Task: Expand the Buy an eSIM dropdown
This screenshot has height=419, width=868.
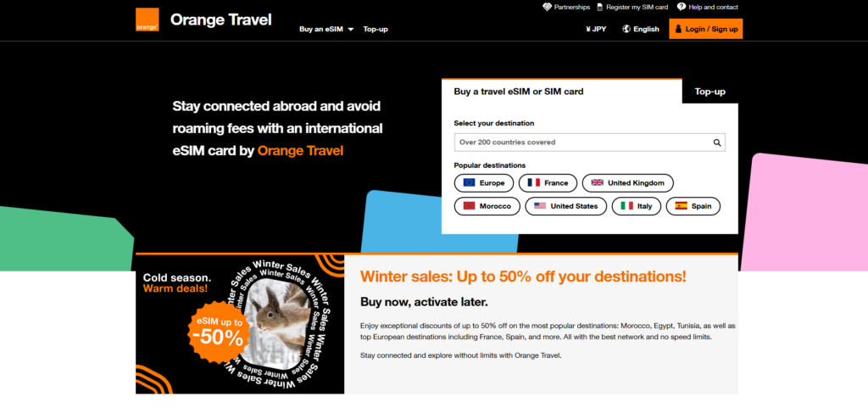Action: 326,30
